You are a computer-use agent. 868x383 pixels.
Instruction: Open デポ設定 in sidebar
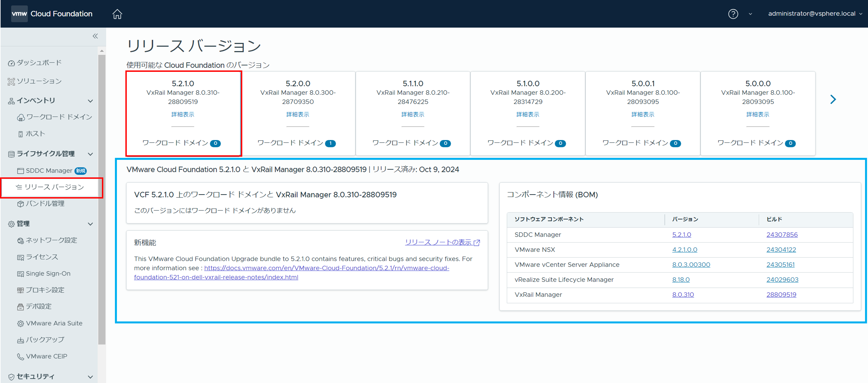click(x=34, y=307)
